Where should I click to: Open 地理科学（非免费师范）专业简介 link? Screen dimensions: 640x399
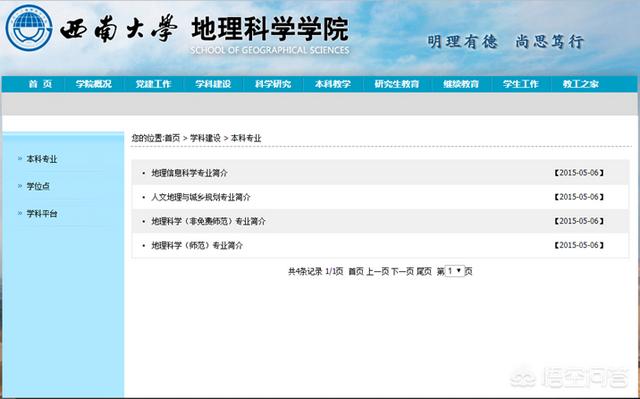209,221
